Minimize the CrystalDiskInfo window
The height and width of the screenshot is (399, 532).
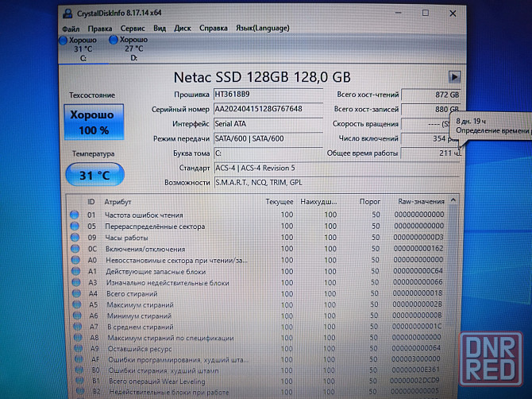tap(399, 13)
